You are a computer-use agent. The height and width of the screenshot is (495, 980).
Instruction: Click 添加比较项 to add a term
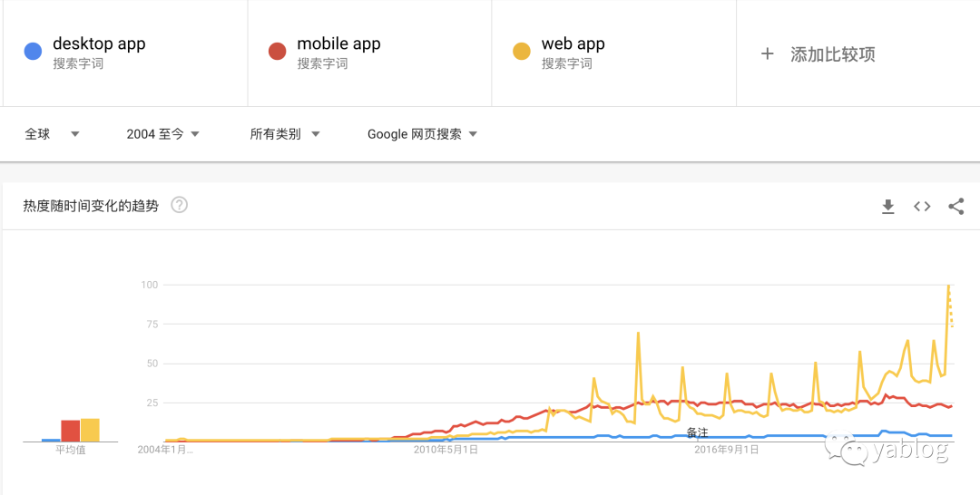tap(832, 54)
